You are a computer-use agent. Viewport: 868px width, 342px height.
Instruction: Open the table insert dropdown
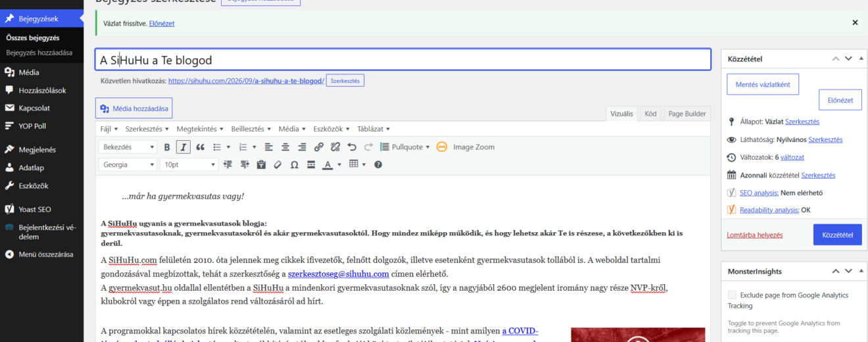click(357, 164)
